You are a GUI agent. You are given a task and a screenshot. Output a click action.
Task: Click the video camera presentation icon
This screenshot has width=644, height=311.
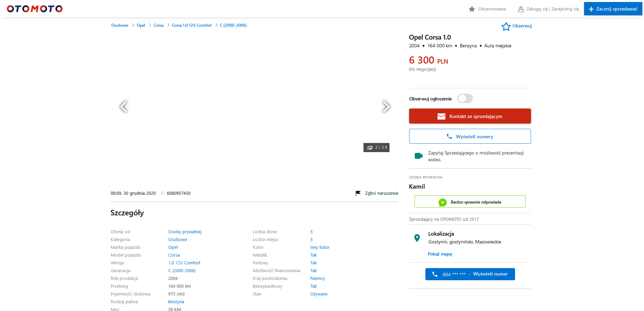(419, 156)
